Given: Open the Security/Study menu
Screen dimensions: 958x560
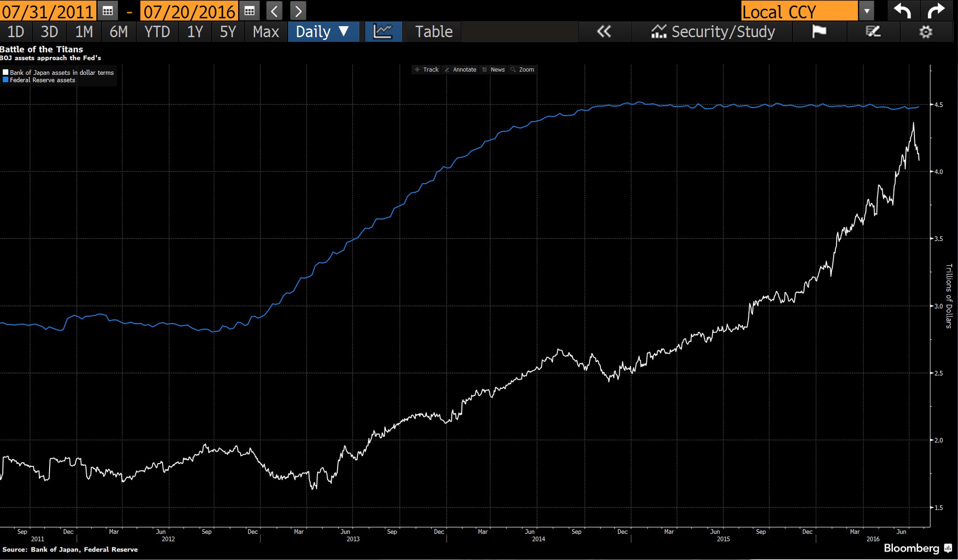Looking at the screenshot, I should click(713, 32).
